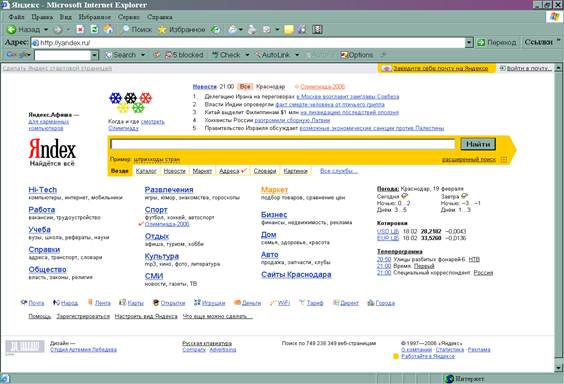This screenshot has width=564, height=384.
Task: Go to the Home page icon
Action: 108,29
